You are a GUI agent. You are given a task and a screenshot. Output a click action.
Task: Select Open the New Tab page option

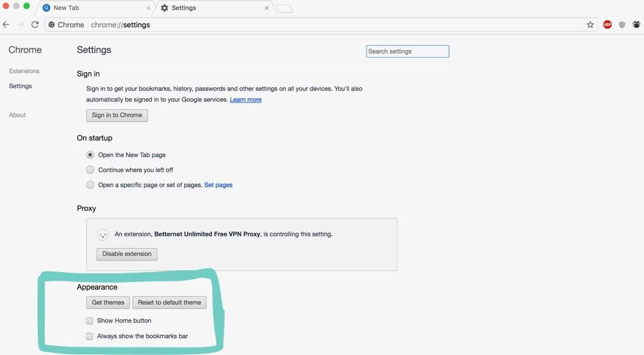(90, 155)
